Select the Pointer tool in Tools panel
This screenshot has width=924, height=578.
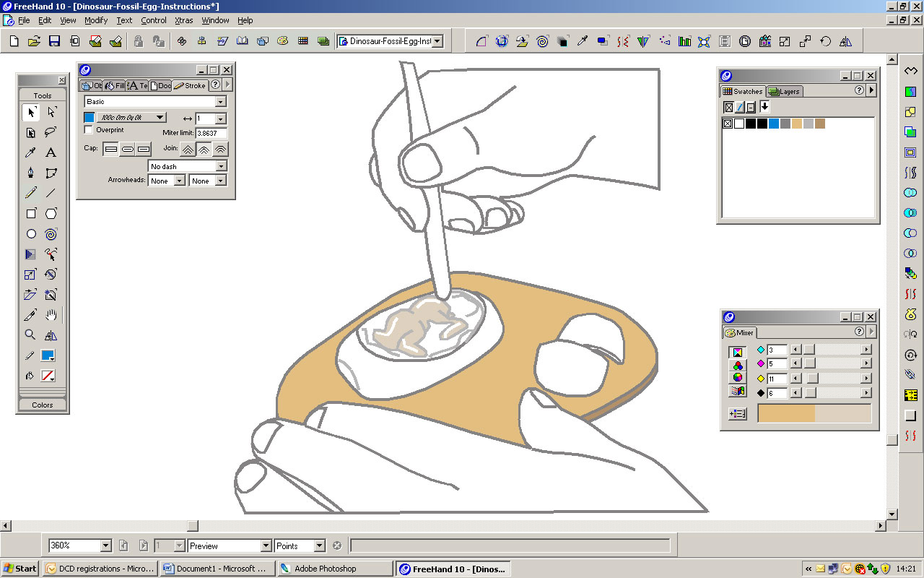(x=31, y=112)
